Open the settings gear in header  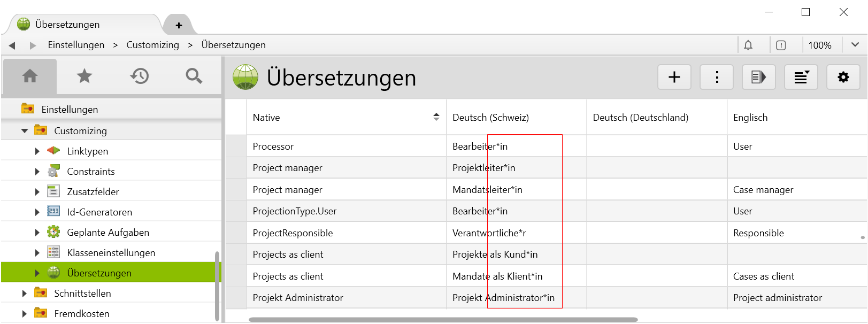(x=843, y=78)
